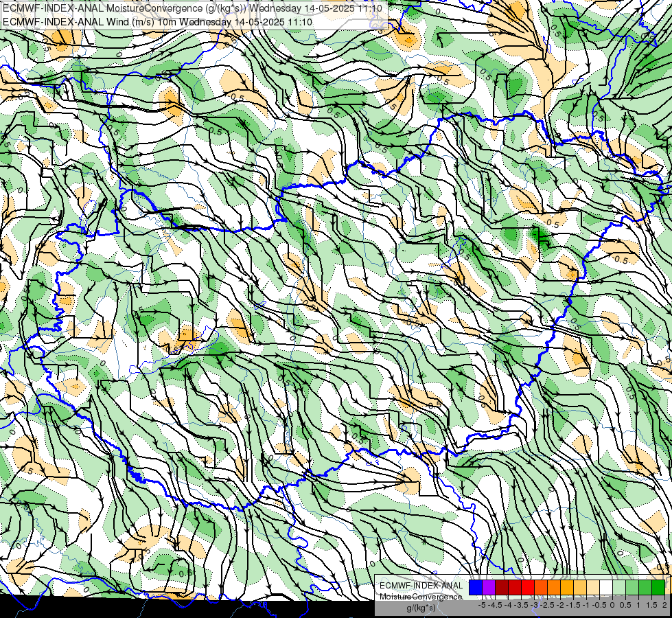Select the white legend color swatch
The width and height of the screenshot is (672, 618).
(x=605, y=588)
